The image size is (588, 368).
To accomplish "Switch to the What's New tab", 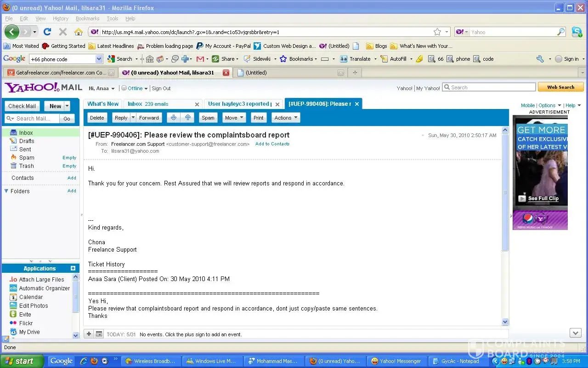I will [103, 104].
